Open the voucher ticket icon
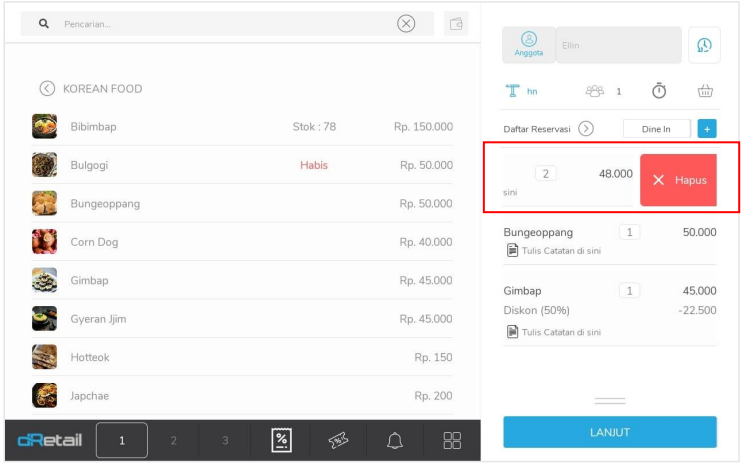This screenshot has width=744, height=463. (x=338, y=440)
